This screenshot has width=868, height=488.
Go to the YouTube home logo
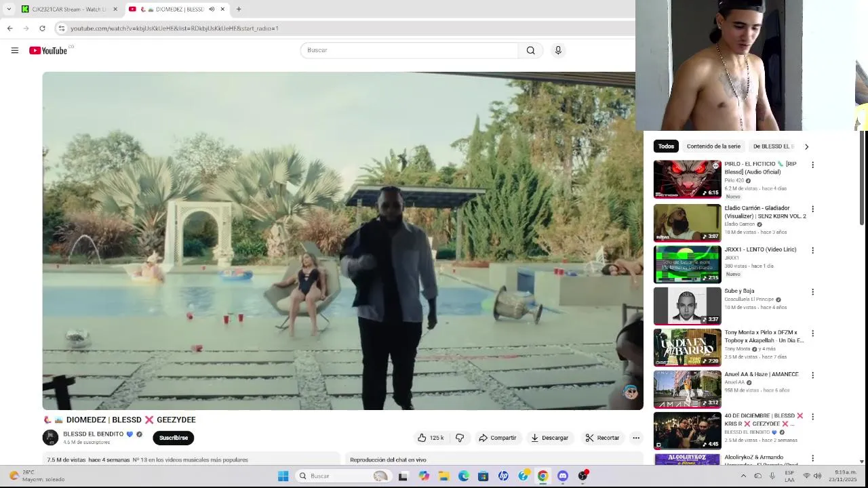click(x=48, y=50)
